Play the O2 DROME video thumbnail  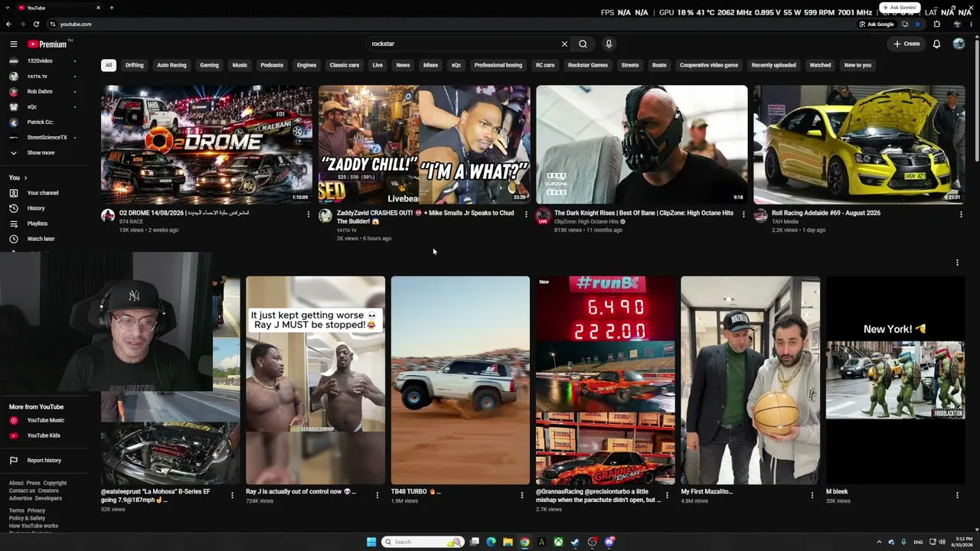pos(207,145)
